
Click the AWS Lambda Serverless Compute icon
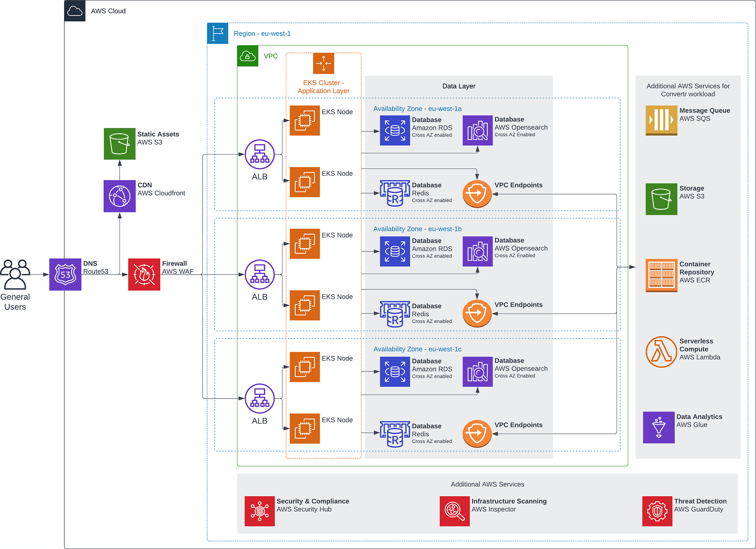point(661,352)
